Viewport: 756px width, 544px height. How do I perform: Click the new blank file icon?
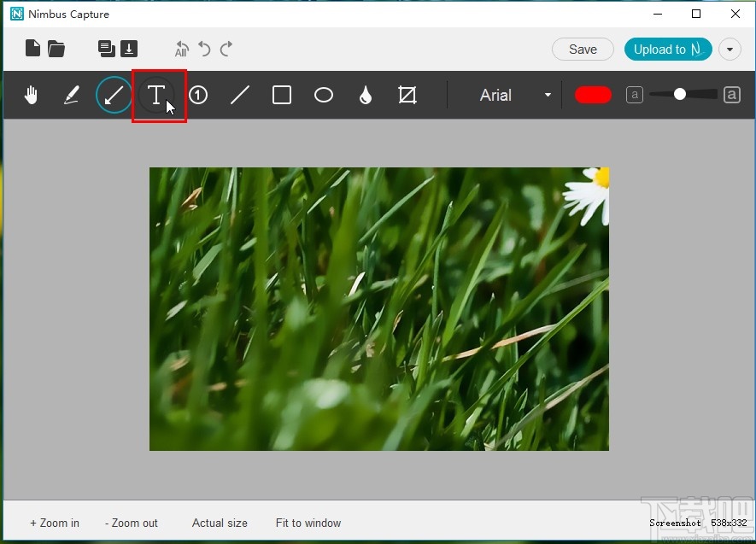[32, 48]
